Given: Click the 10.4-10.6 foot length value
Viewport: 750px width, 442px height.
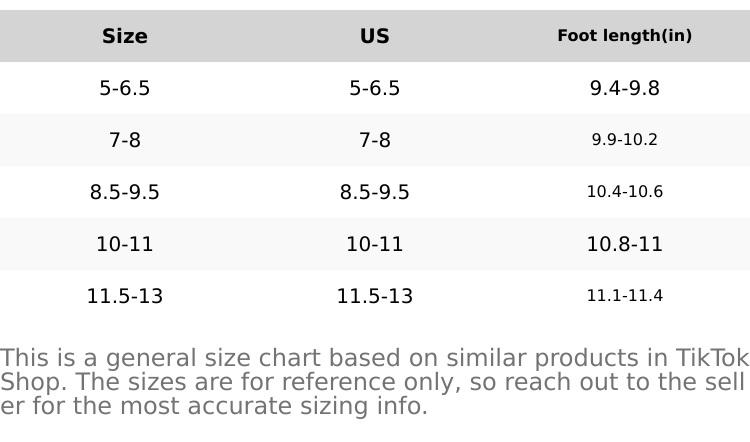Looking at the screenshot, I should [x=625, y=192].
